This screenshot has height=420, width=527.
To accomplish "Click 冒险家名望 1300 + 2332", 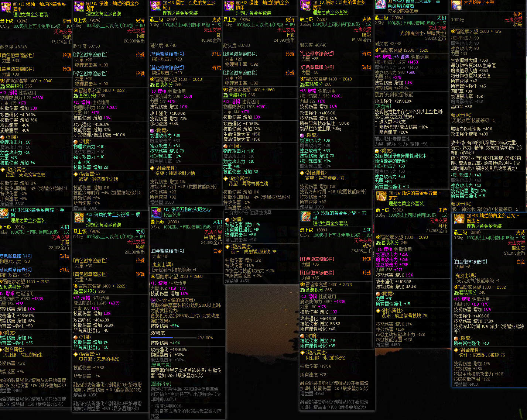I will [480, 287].
